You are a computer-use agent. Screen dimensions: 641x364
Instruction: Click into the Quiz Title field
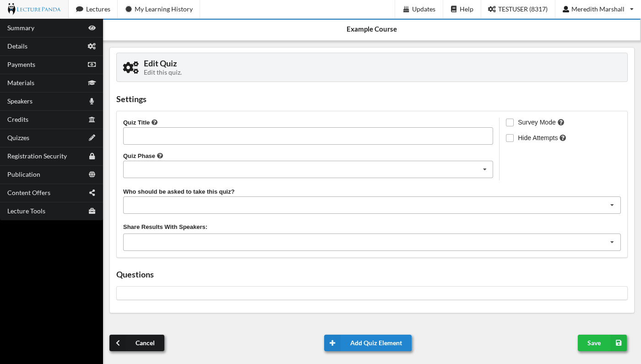308,136
